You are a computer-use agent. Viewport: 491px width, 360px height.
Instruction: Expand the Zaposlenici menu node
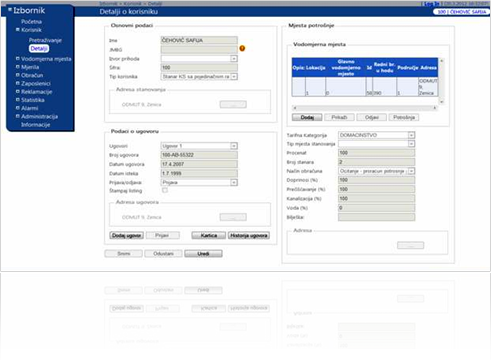click(18, 83)
